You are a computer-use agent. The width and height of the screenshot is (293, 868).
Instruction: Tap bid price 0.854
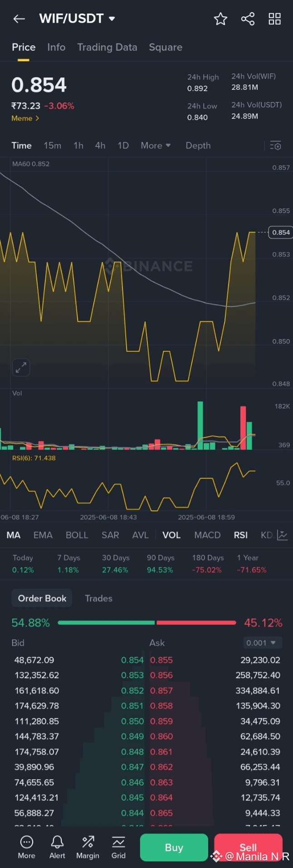tap(132, 660)
